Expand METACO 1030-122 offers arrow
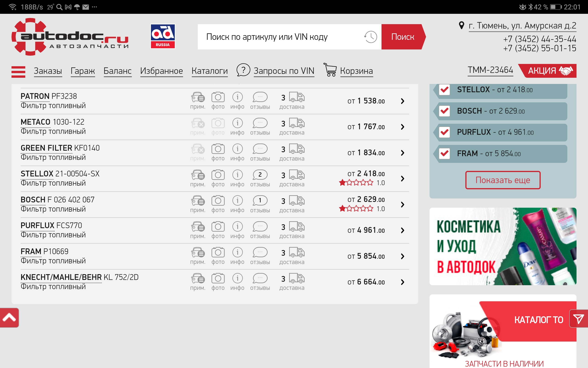The height and width of the screenshot is (368, 588). pyautogui.click(x=403, y=127)
